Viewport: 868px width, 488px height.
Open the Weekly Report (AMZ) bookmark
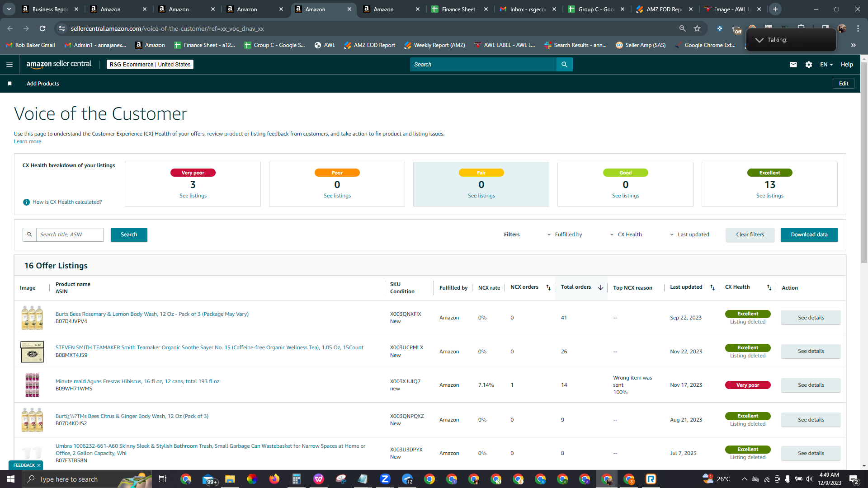pyautogui.click(x=434, y=45)
